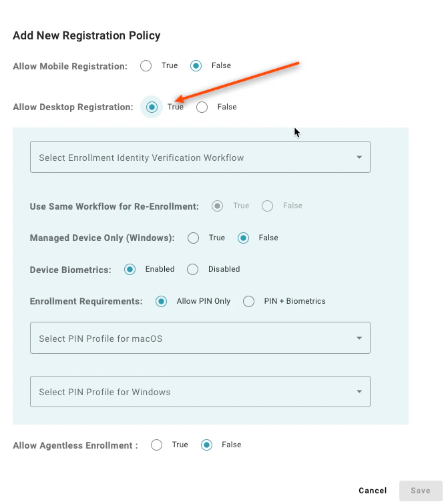Choose PIN + Biometrics enrollment requirement
444x504 pixels.
[x=248, y=301]
